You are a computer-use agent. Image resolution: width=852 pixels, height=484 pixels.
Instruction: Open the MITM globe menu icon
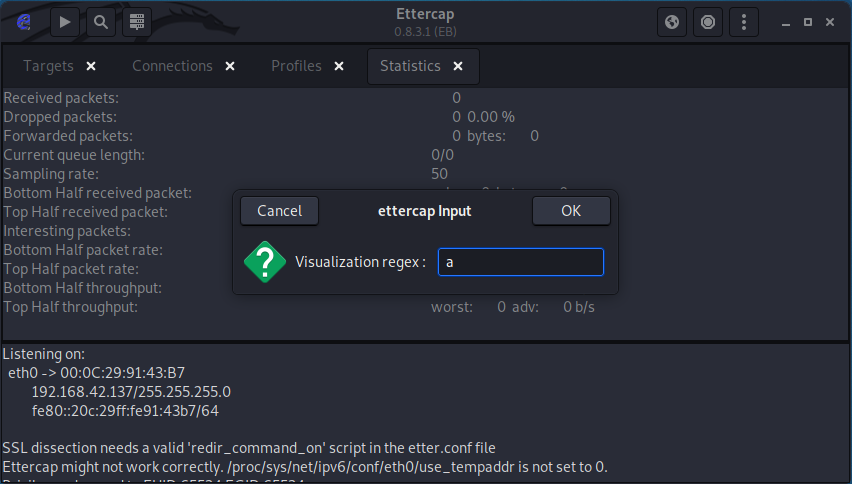672,22
